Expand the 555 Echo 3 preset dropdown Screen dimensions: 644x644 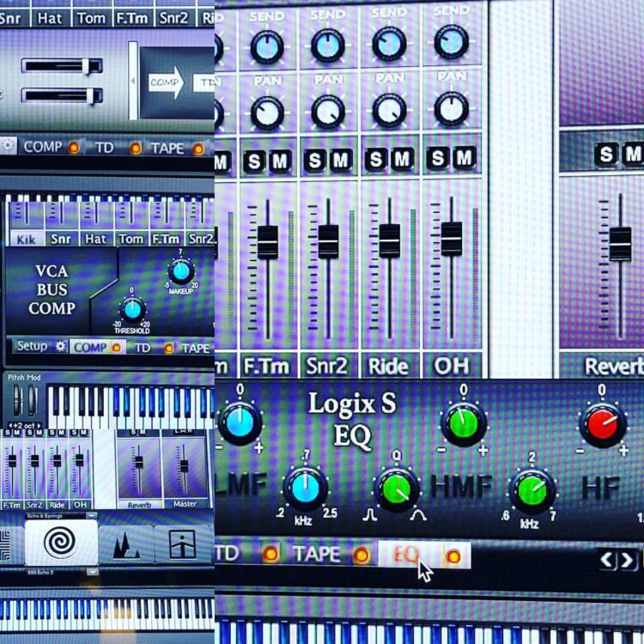click(91, 571)
